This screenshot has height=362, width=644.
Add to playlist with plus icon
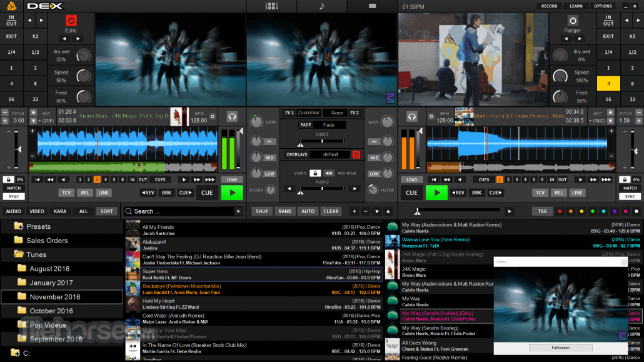click(354, 211)
